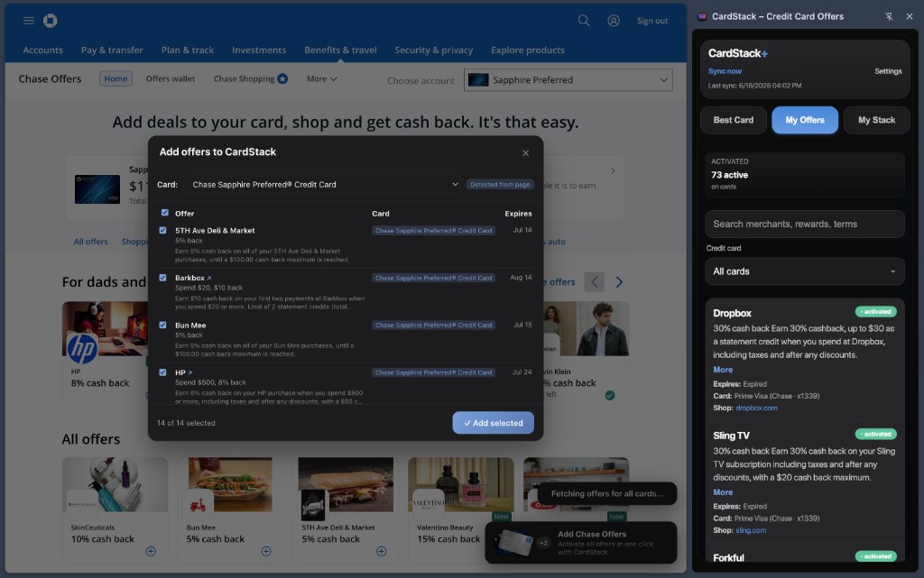This screenshot has height=578, width=924.
Task: Open the Offers wallet tab
Action: click(x=171, y=78)
